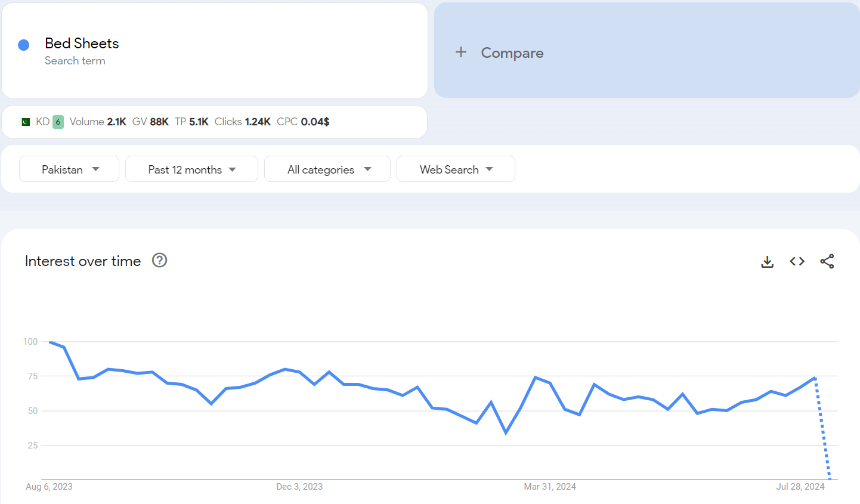Download the Interest over time chart data
This screenshot has height=504, width=860.
point(767,262)
